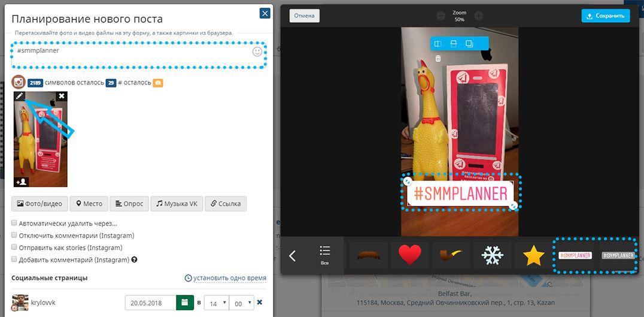Screen dimensions: 644x317
Task: Select the photo thumbnail in the post form
Action: pos(41,139)
